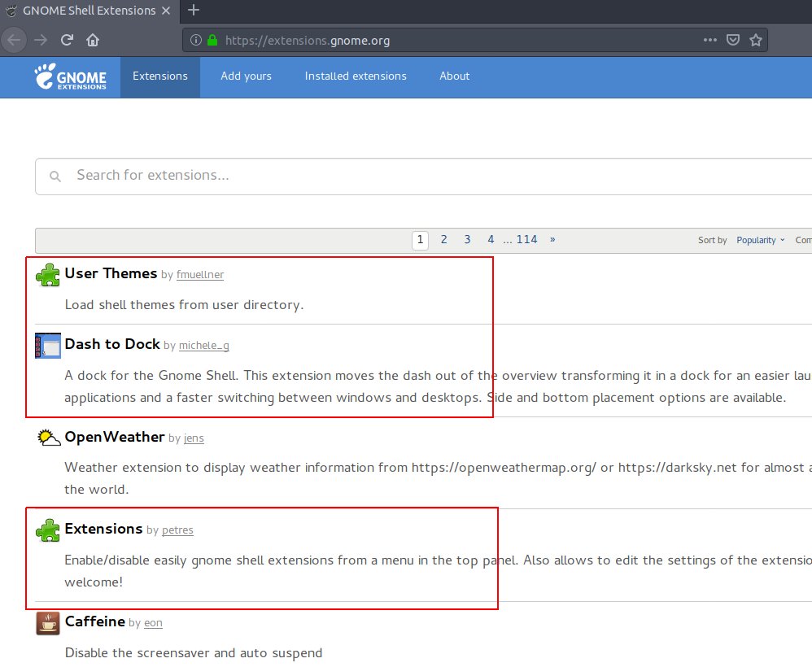Click the OpenWeather sun and cloud icon

click(49, 438)
